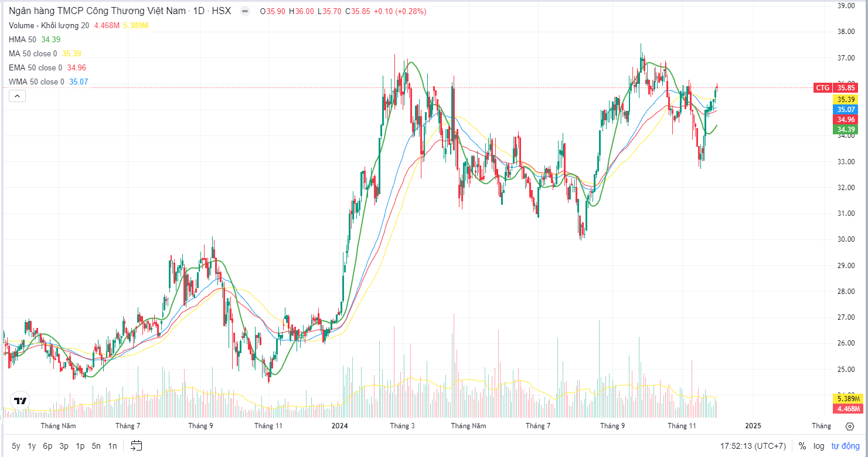
Task: Click the red 34.96 EMA price tag
Action: [846, 119]
